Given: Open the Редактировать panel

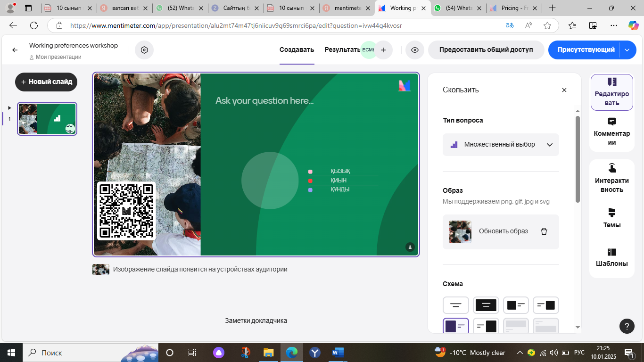Looking at the screenshot, I should tap(612, 92).
